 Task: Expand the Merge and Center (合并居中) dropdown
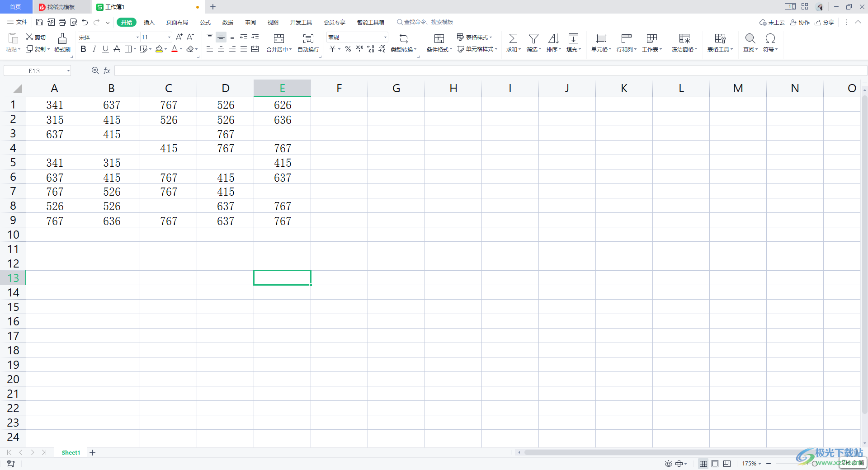point(290,49)
